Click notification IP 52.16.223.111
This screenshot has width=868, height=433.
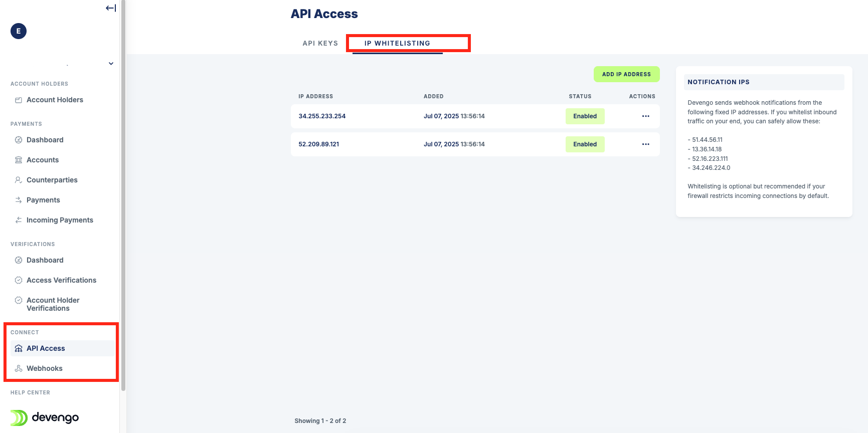[710, 159]
